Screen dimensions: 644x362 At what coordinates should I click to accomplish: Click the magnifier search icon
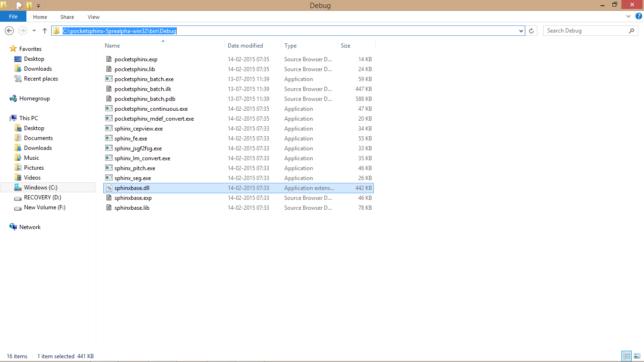[632, 31]
